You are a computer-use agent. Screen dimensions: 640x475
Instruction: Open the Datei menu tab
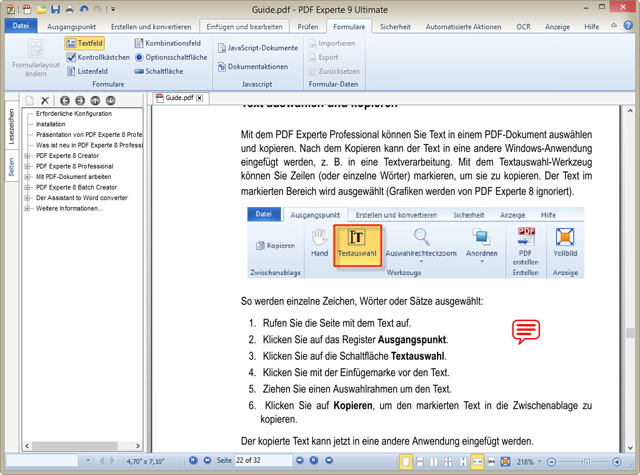coord(20,26)
